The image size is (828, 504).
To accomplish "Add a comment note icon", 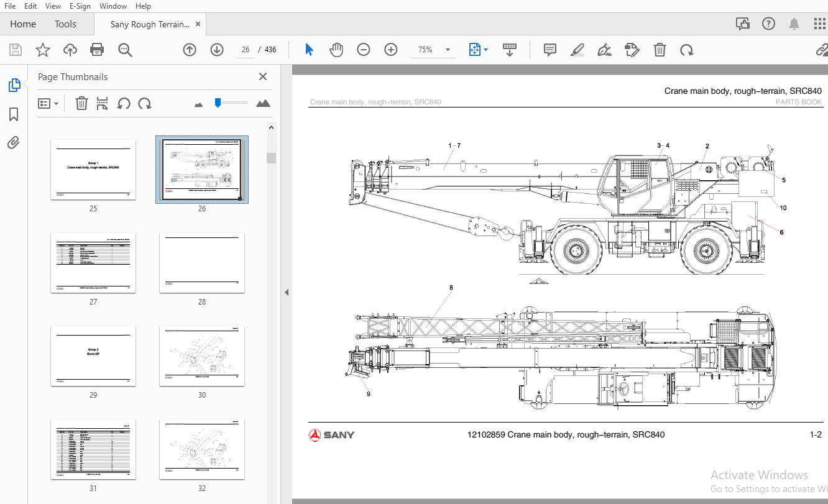I will [x=550, y=50].
